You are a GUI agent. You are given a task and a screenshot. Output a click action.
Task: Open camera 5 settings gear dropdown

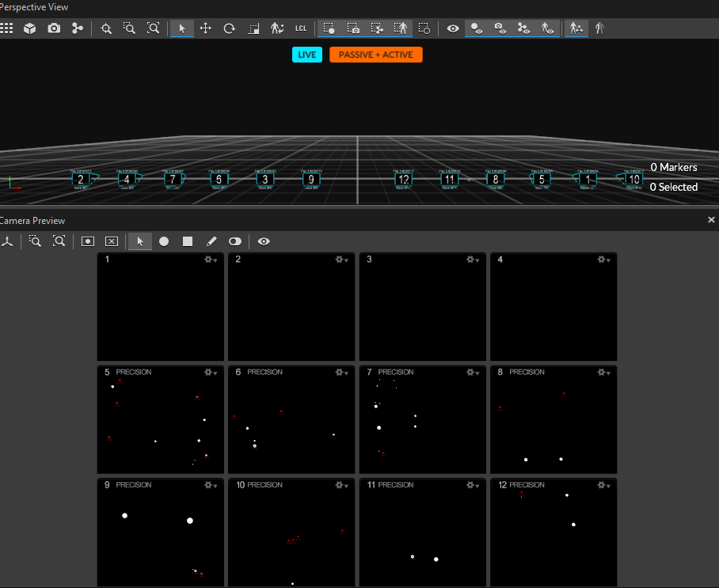pos(208,372)
